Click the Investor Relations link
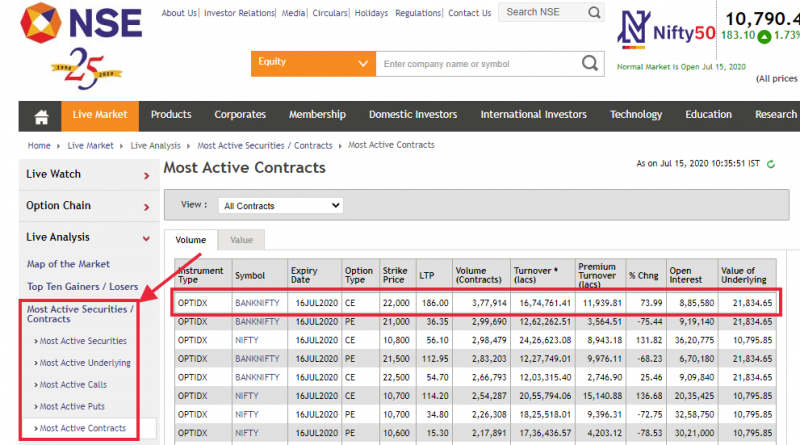The image size is (800, 445). [x=239, y=13]
